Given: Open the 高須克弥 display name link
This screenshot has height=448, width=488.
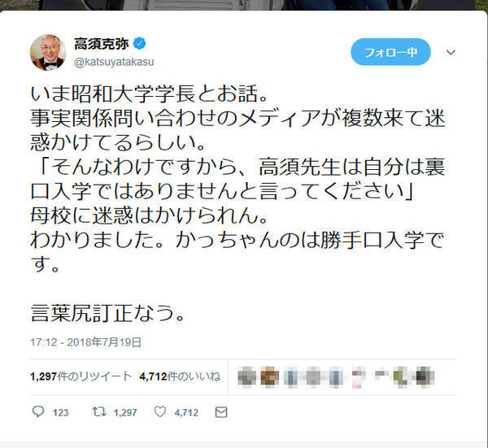Looking at the screenshot, I should [101, 44].
